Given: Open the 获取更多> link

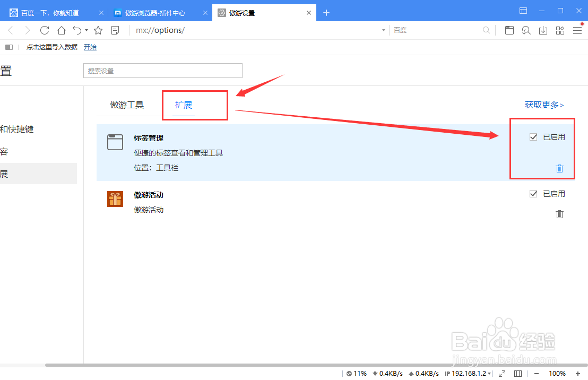Looking at the screenshot, I should tap(544, 105).
